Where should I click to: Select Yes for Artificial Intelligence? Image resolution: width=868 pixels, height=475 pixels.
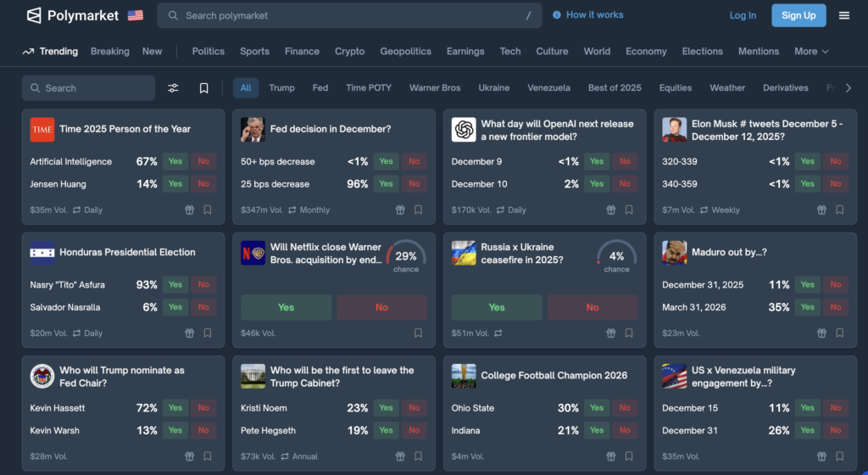click(175, 161)
